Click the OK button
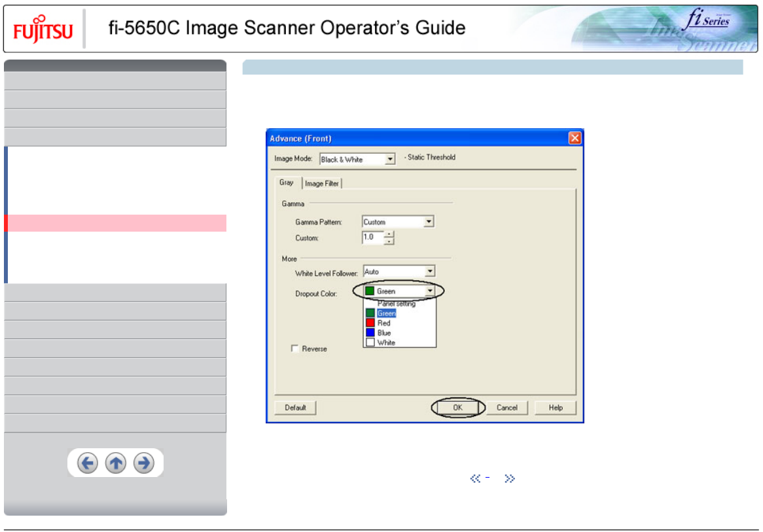 458,408
